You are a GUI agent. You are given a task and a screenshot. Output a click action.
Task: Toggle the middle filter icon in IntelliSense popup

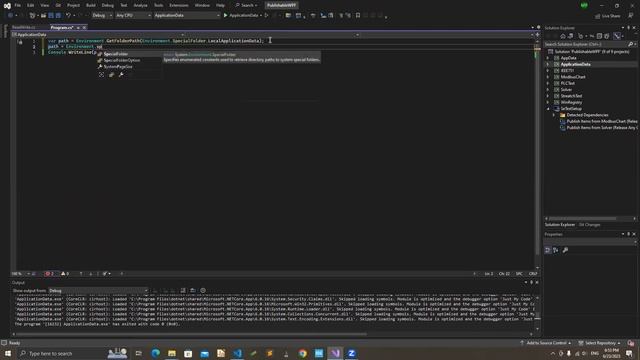(111, 75)
